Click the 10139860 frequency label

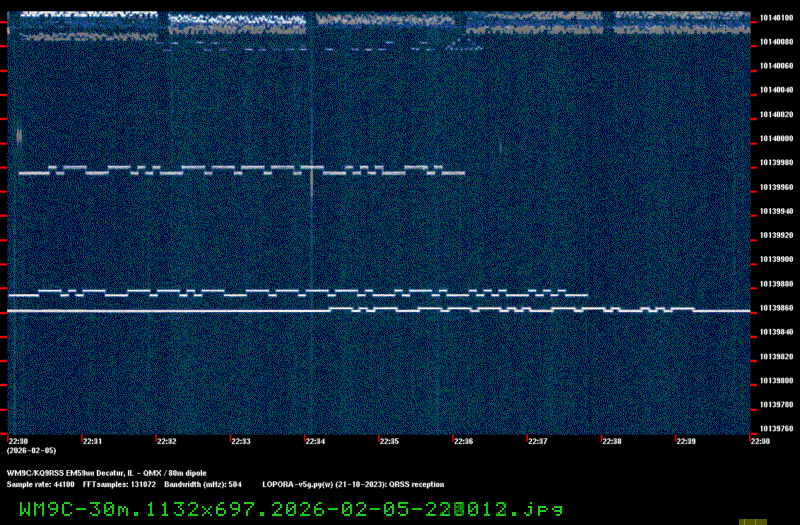pyautogui.click(x=776, y=308)
